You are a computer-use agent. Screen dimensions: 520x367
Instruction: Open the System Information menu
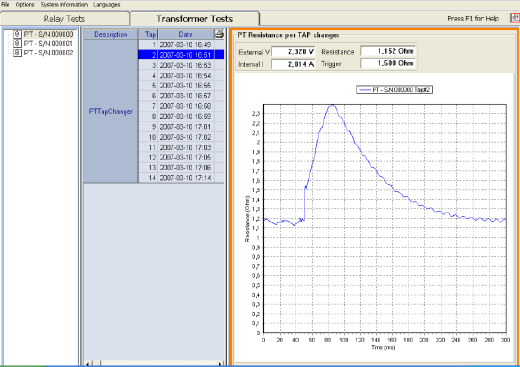(64, 5)
